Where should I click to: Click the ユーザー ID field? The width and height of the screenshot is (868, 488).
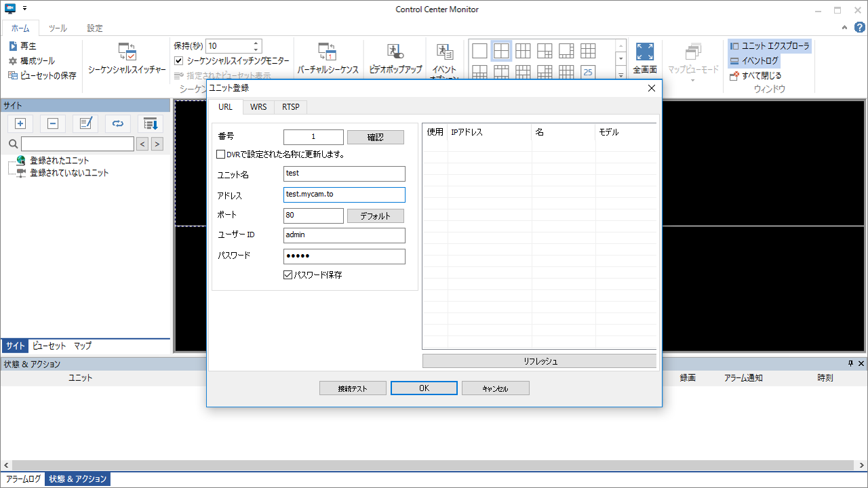(344, 235)
